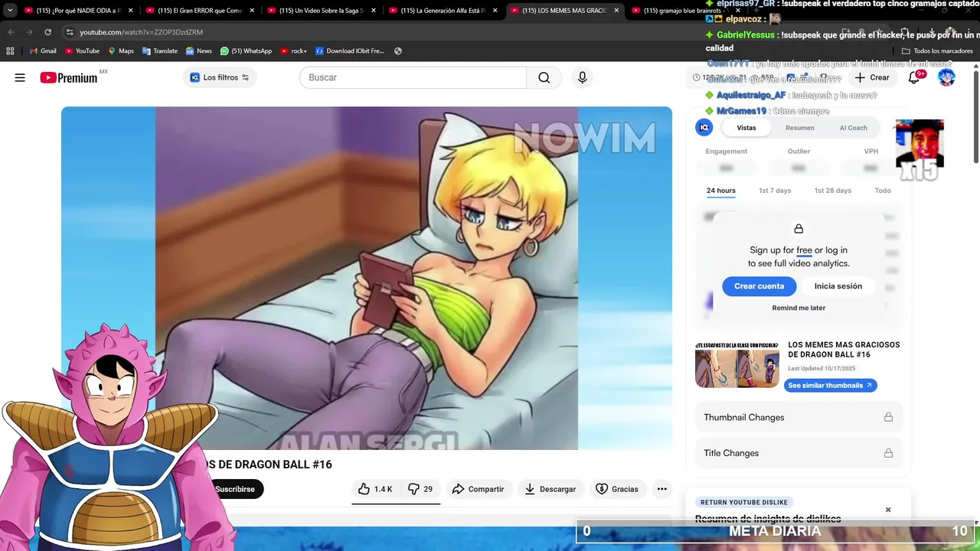This screenshot has width=980, height=551.
Task: Go to YouTube Premium home logo
Action: click(x=68, y=77)
